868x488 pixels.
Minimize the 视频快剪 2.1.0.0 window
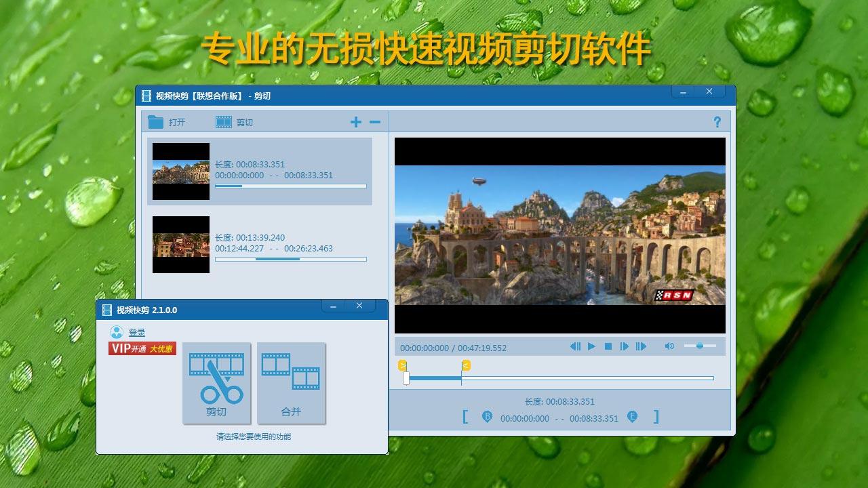[333, 306]
